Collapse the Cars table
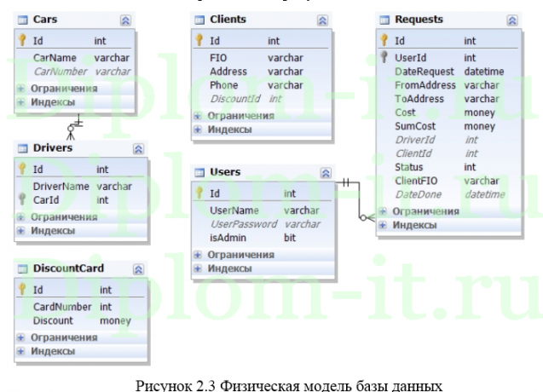Screen dimensions: 543x392 [x=125, y=20]
